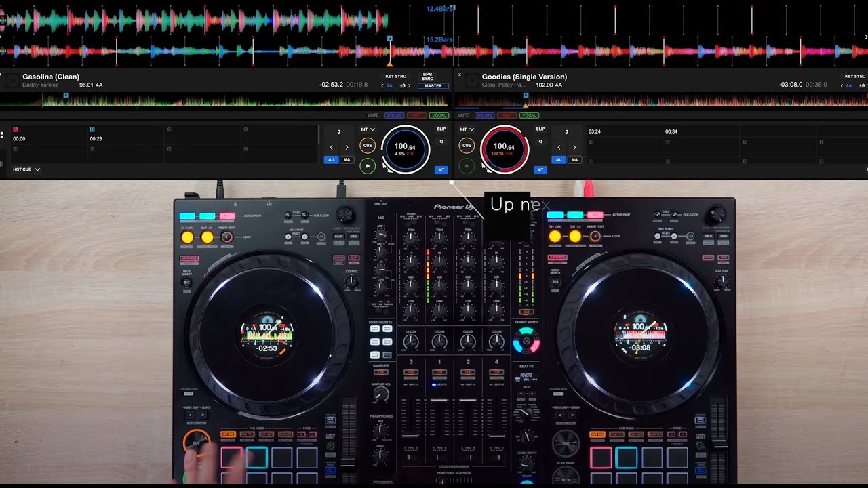Image resolution: width=868 pixels, height=488 pixels.
Task: Click the Gasolina (Clean) track title
Action: [x=51, y=77]
